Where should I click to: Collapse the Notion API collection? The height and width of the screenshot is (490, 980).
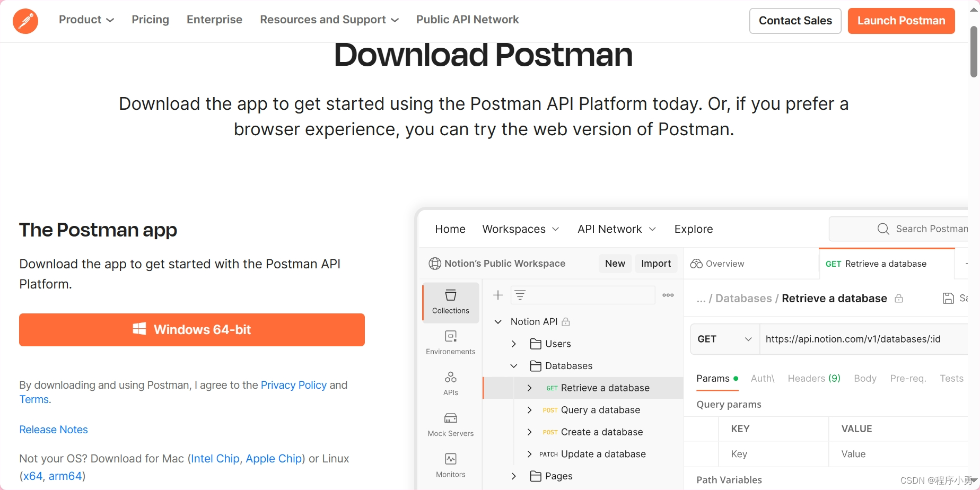[498, 322]
